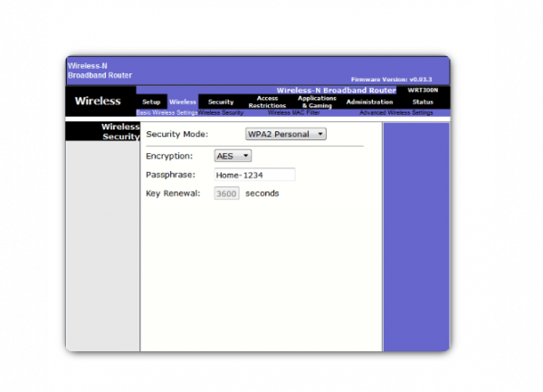Open Basic Wireless Settings subtab
The image size is (543, 392).
pos(167,112)
